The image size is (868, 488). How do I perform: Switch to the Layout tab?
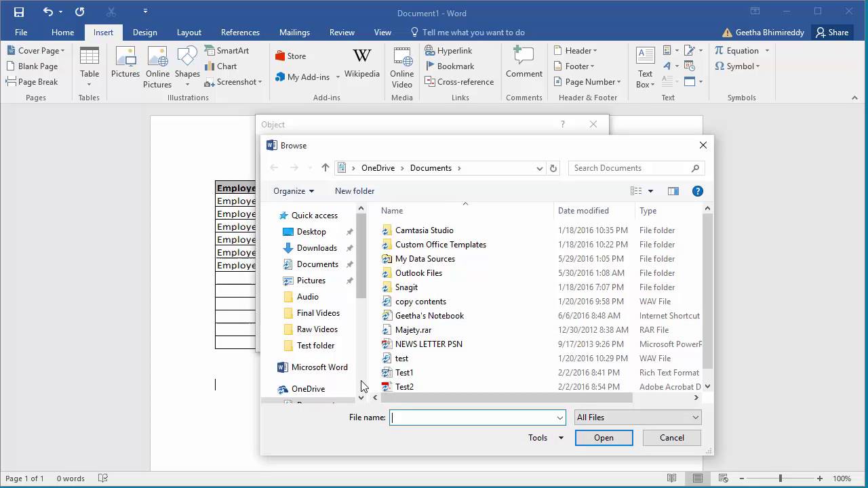pos(189,33)
